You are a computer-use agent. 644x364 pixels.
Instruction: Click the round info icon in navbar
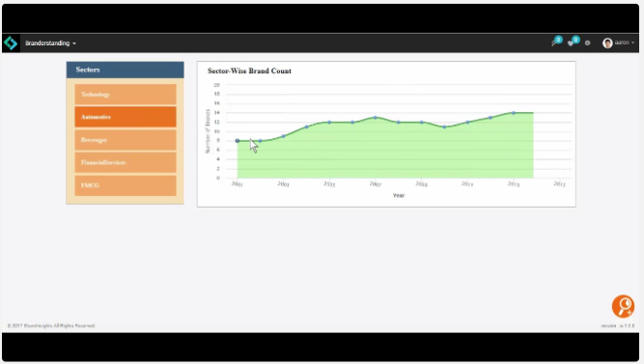[587, 42]
